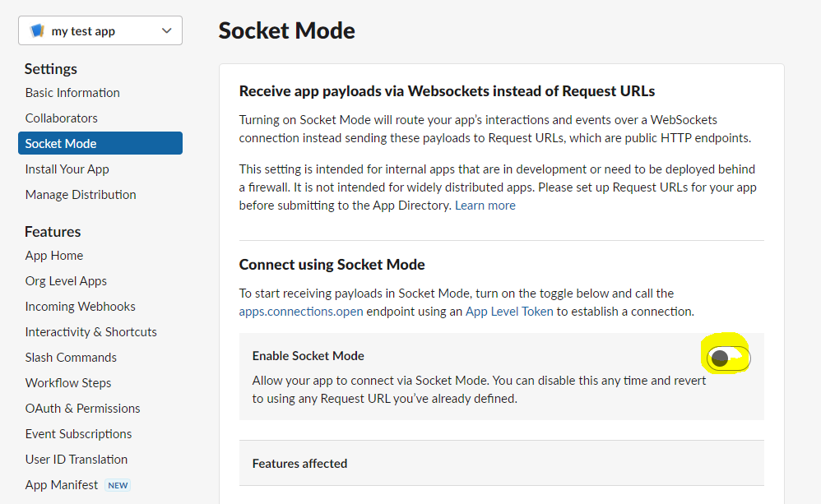
Task: Go to Workflow Steps
Action: [68, 383]
